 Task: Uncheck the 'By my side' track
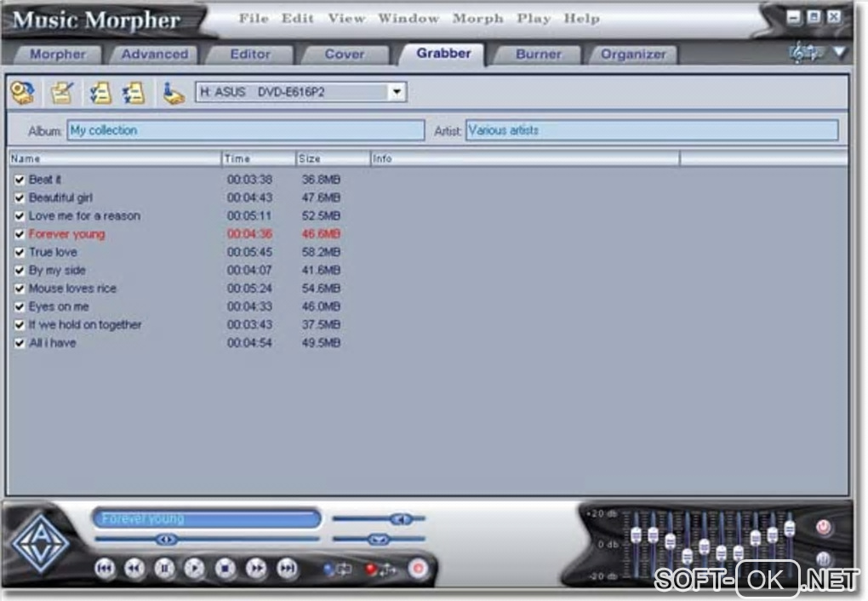coord(20,271)
